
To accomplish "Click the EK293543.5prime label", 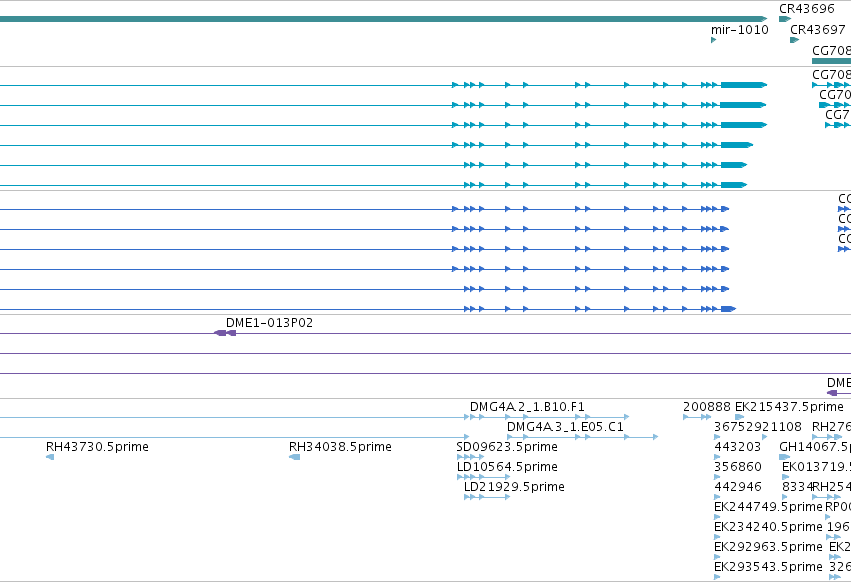I will (x=768, y=567).
